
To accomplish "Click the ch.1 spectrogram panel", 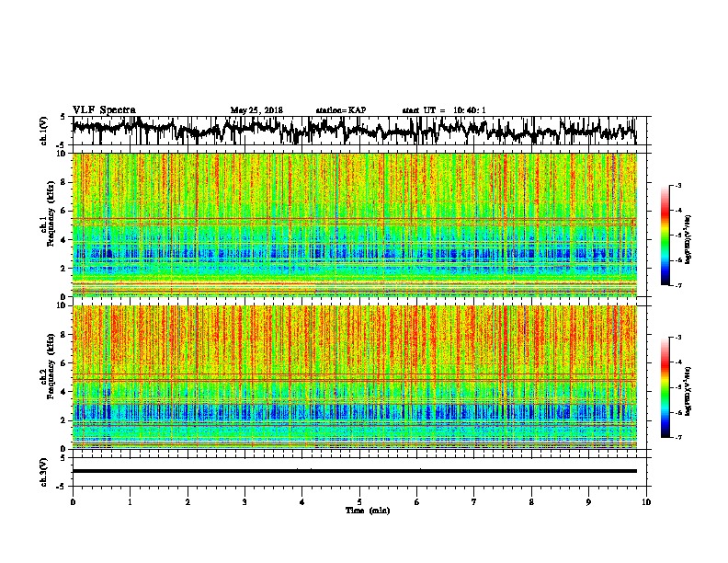I will click(x=354, y=224).
